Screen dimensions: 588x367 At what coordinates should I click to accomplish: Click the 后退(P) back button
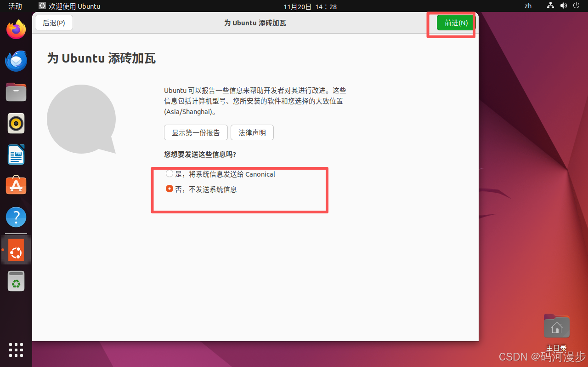[54, 23]
